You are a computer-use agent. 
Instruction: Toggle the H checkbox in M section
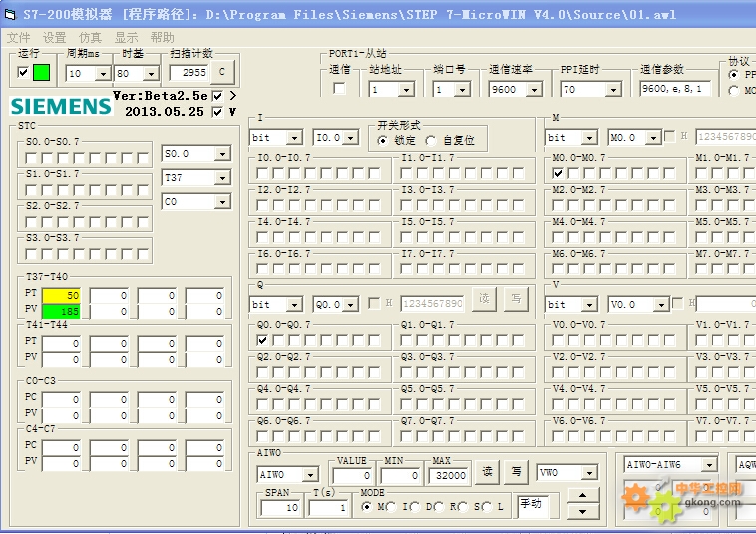point(669,136)
